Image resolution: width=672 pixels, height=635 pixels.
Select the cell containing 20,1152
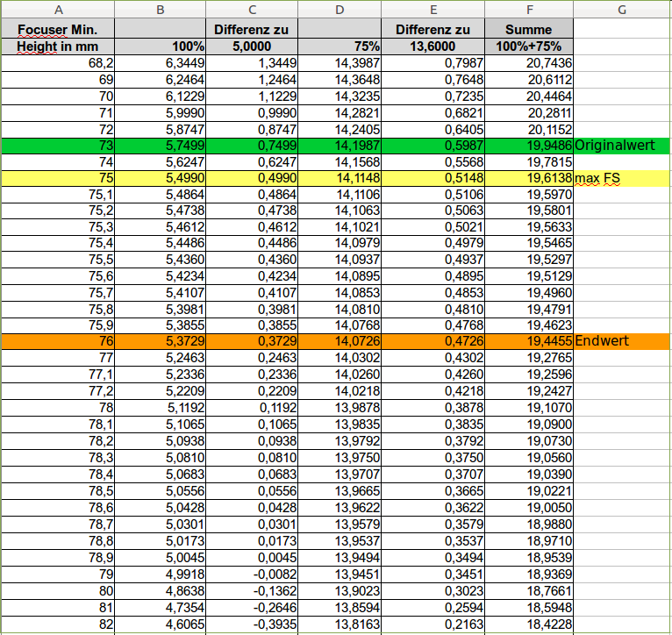(x=529, y=130)
